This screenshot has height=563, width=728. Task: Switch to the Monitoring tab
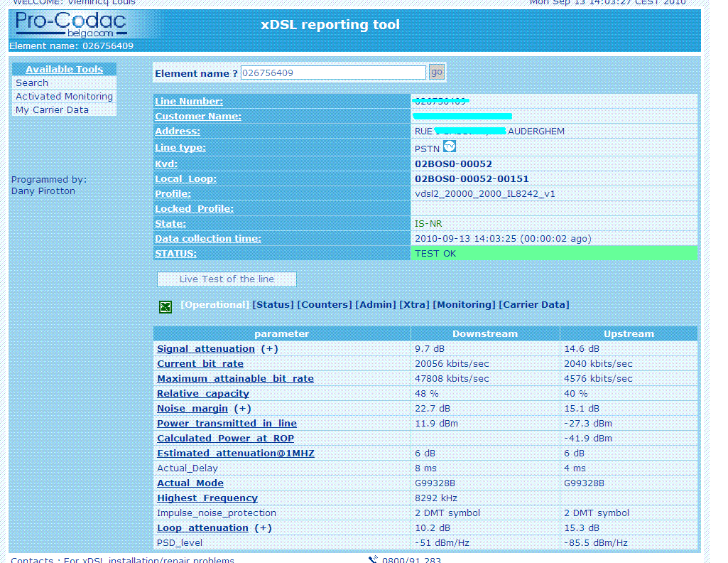[x=464, y=305]
